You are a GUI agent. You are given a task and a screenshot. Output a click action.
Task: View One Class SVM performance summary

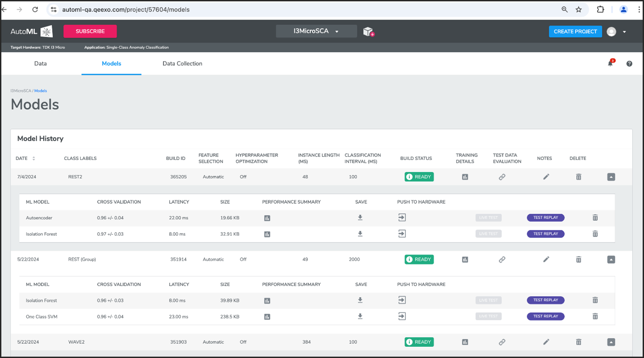(x=267, y=317)
